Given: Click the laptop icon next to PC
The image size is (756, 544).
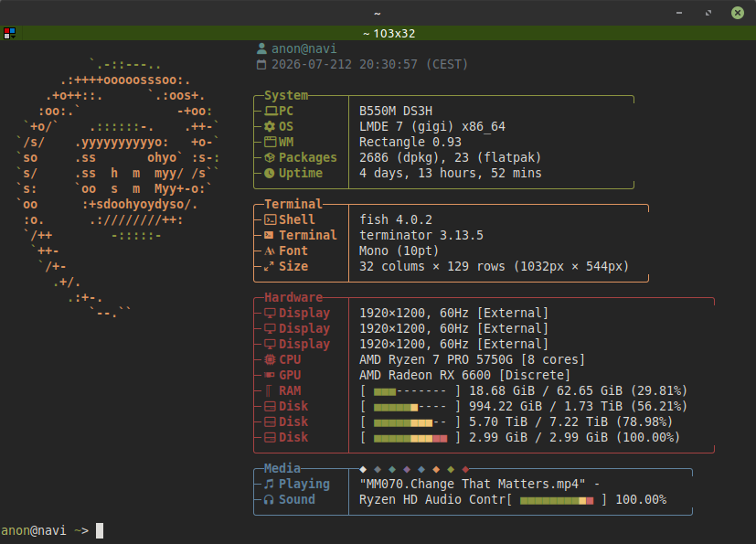Looking at the screenshot, I should pyautogui.click(x=271, y=111).
